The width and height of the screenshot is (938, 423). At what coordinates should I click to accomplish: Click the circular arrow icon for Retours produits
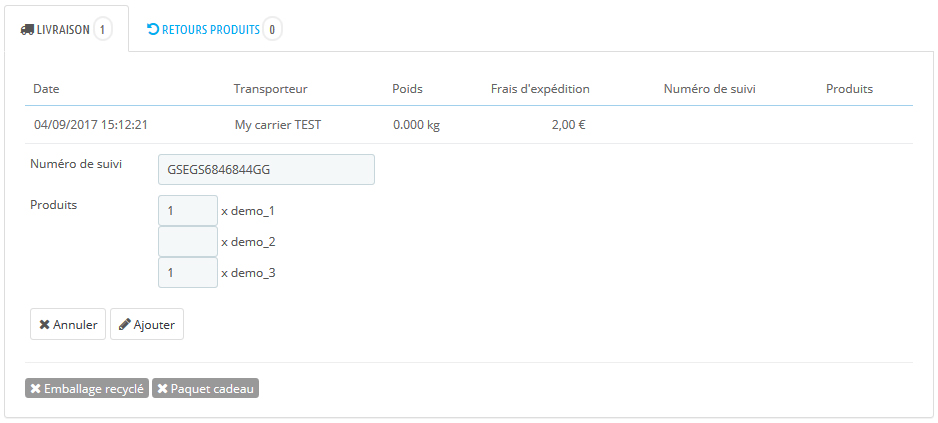pos(153,29)
